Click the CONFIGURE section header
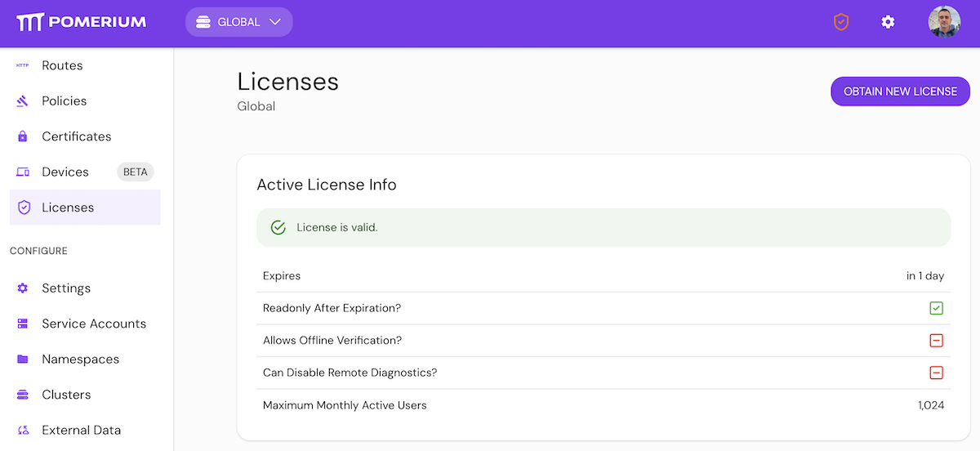 tap(38, 251)
